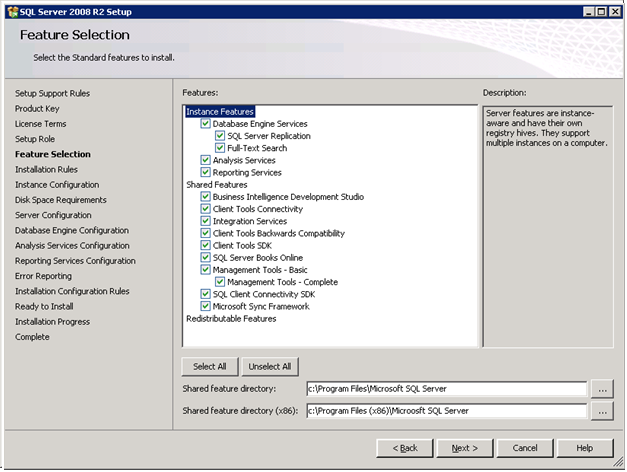Toggle Microsoft Sync Framework checkbox
Screen dimensions: 627x472
[x=205, y=306]
